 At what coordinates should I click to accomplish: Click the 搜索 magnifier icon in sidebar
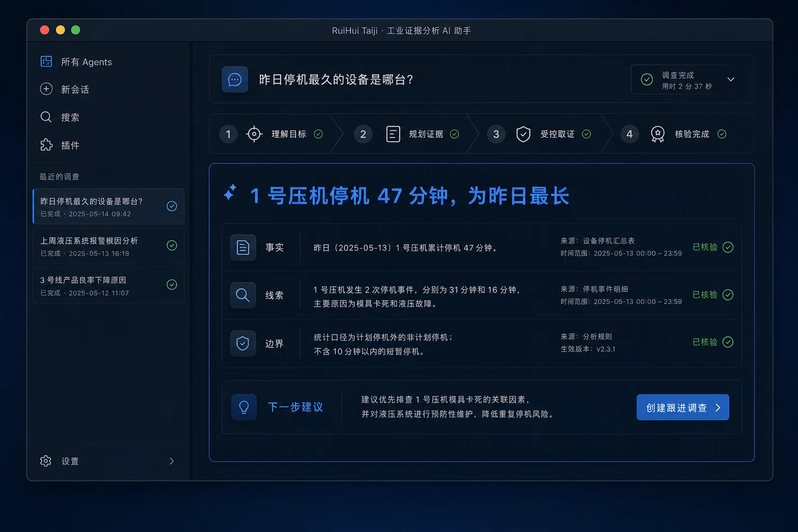click(46, 117)
